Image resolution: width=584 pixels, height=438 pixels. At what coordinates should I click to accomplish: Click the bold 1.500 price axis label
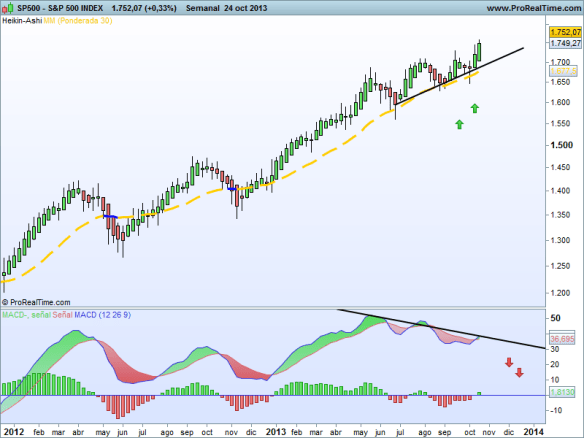point(562,145)
